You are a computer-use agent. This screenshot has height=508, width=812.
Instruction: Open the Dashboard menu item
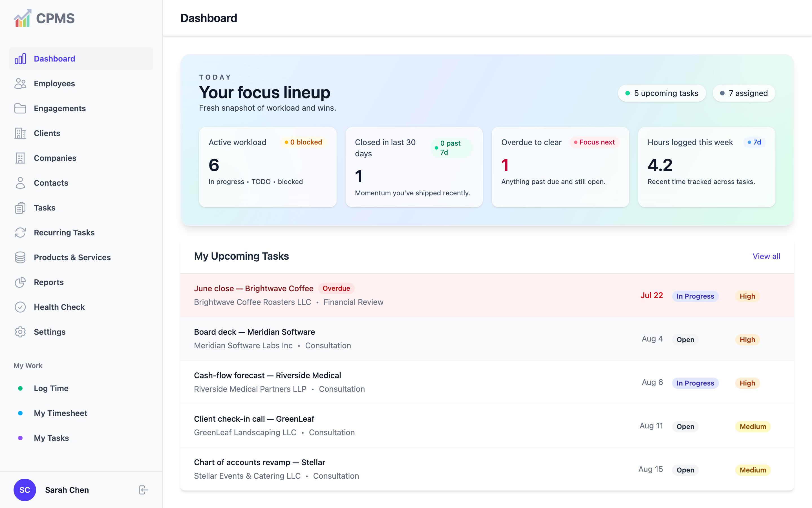(81, 59)
